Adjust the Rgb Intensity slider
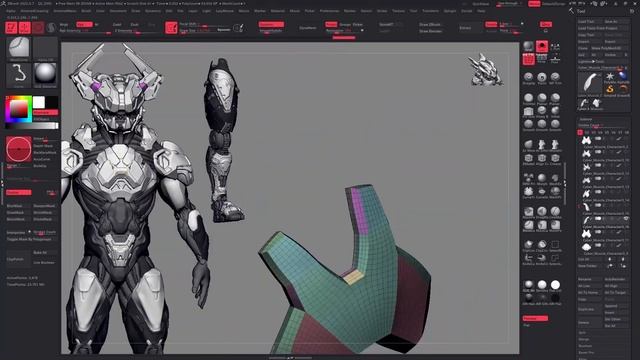Viewport: 640px width, 360px height. coord(85,31)
